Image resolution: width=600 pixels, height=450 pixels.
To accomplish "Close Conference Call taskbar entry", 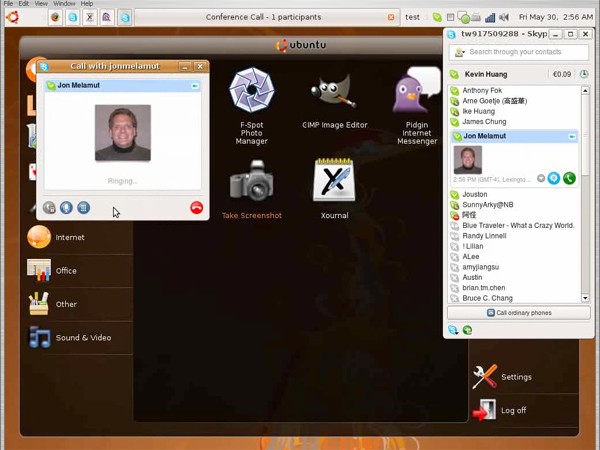I will 391,17.
